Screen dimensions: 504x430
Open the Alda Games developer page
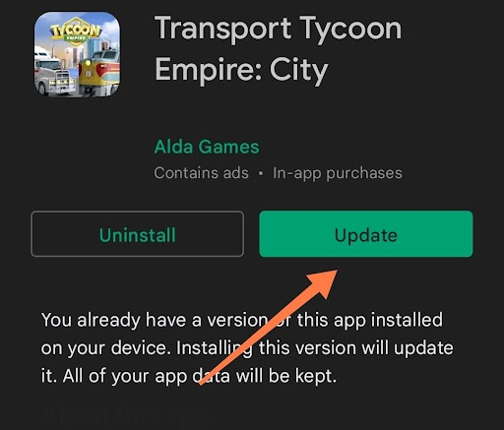[207, 147]
